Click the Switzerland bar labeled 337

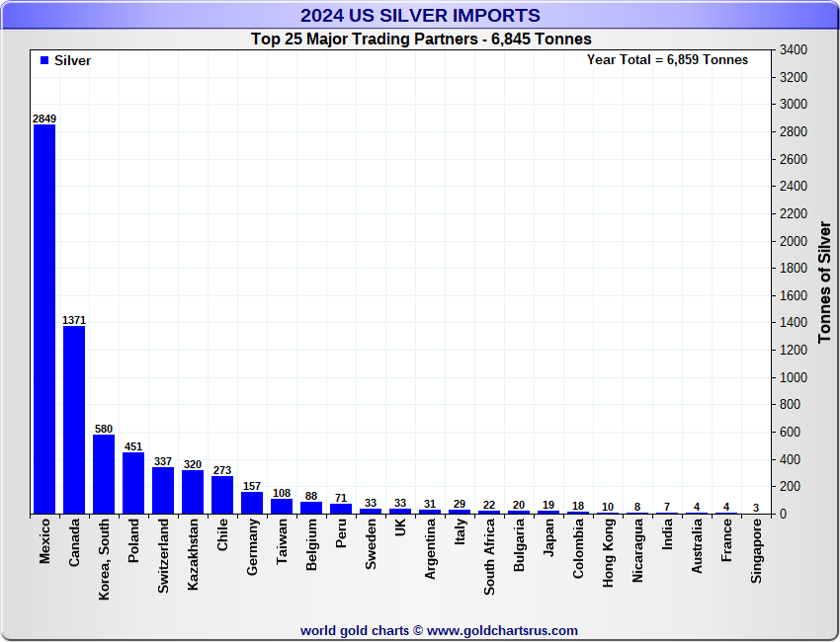(163, 491)
